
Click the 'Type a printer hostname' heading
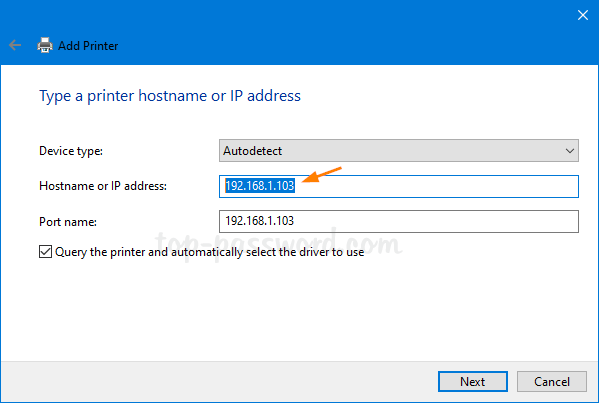[170, 96]
